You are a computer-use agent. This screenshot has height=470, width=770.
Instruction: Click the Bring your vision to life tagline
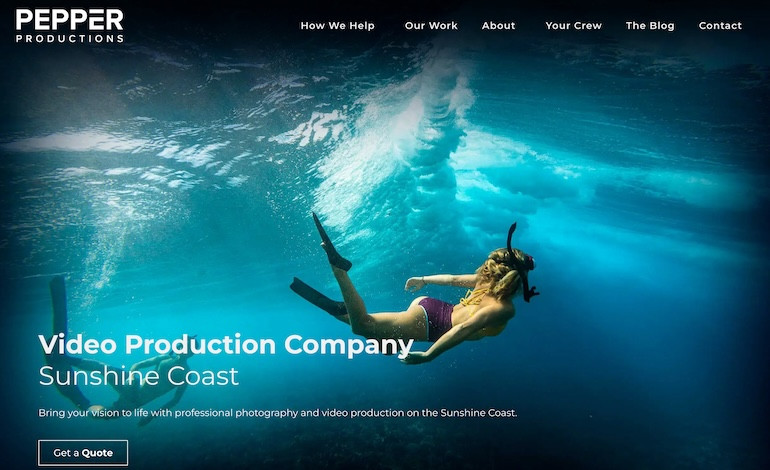(x=277, y=413)
